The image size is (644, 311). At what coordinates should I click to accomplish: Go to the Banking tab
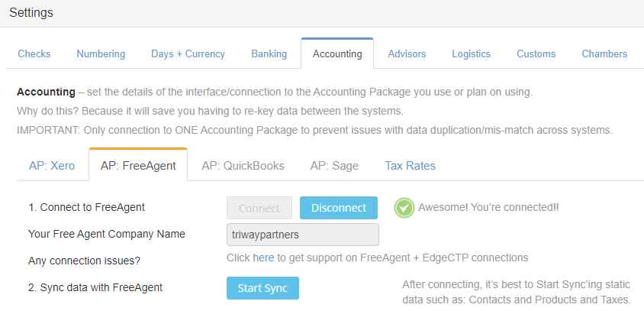point(269,54)
